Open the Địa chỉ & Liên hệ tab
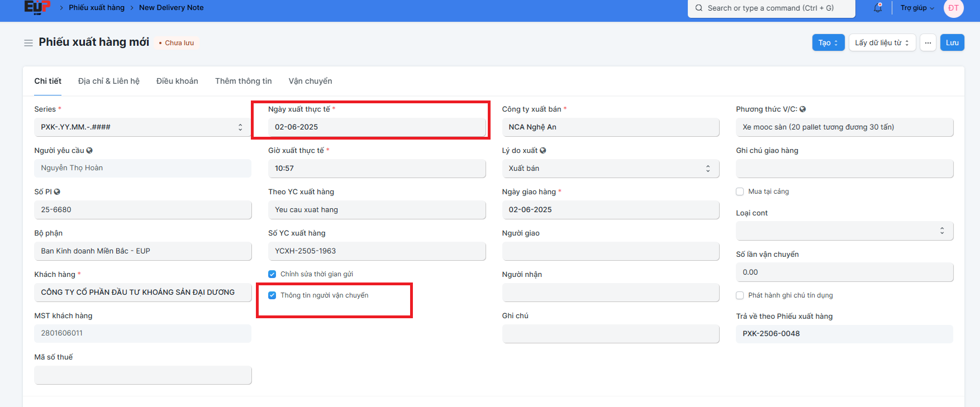The image size is (980, 407). click(x=109, y=82)
